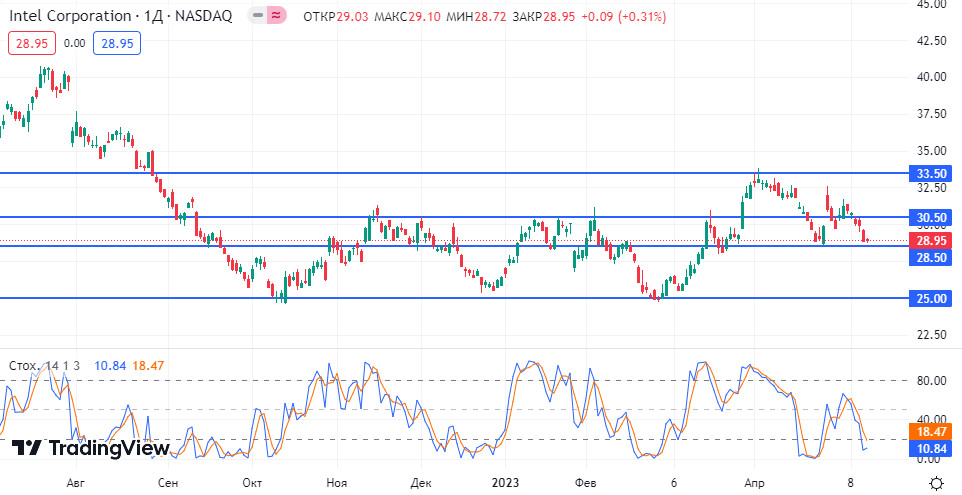
Task: Click the 80.00 stochastic scale label
Action: tap(930, 381)
